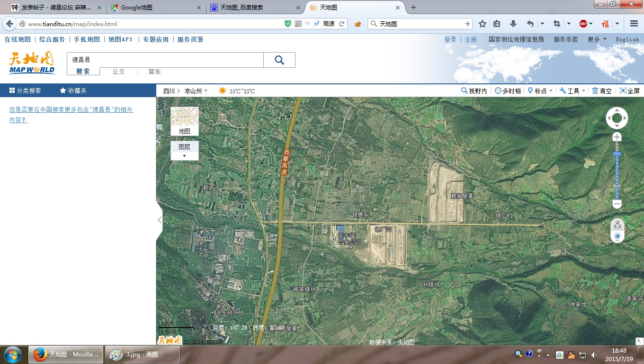Click the green shield security icon

tap(288, 24)
